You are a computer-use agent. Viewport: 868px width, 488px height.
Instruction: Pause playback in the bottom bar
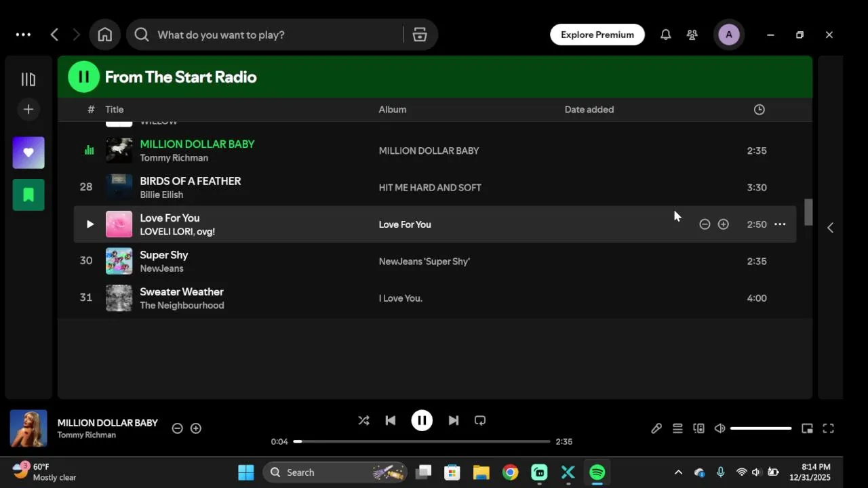(x=422, y=420)
